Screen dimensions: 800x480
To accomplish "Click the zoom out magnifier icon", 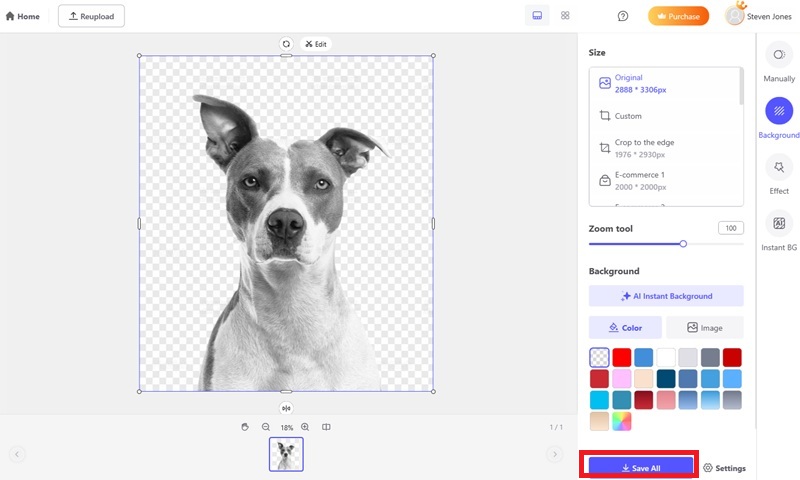I will click(x=266, y=427).
